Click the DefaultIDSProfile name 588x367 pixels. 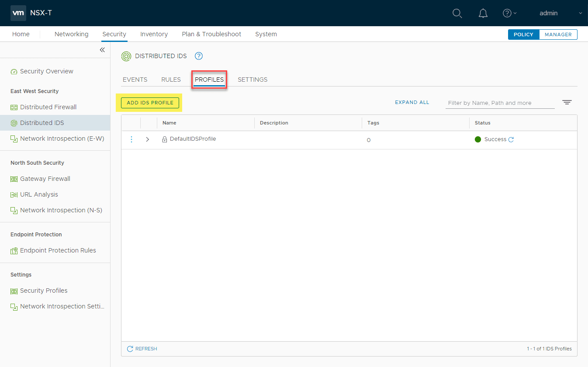click(x=193, y=139)
